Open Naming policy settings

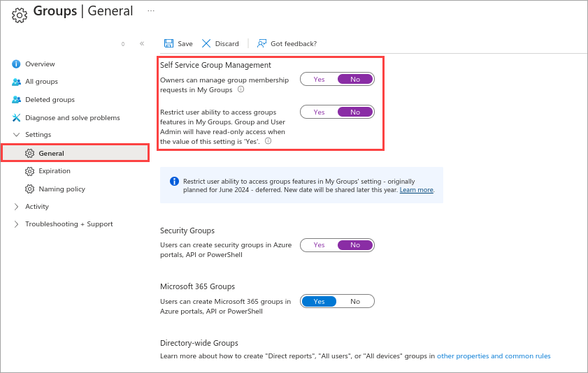pos(62,189)
